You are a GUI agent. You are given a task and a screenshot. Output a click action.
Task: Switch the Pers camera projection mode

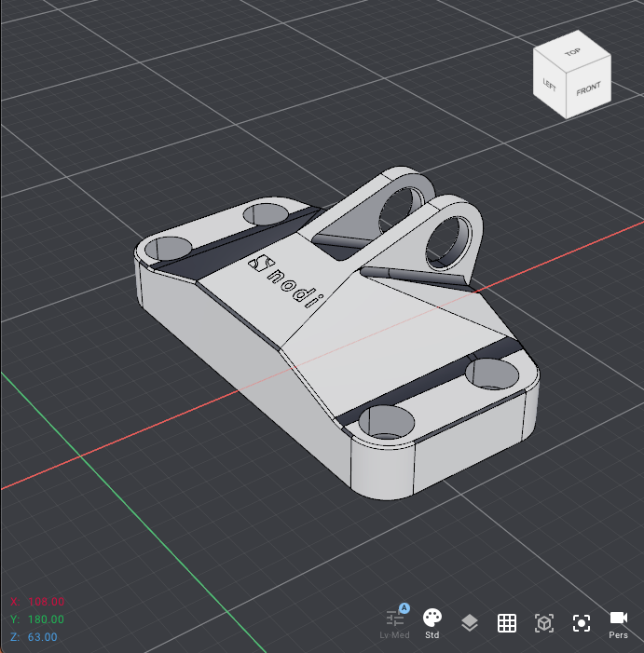618,624
